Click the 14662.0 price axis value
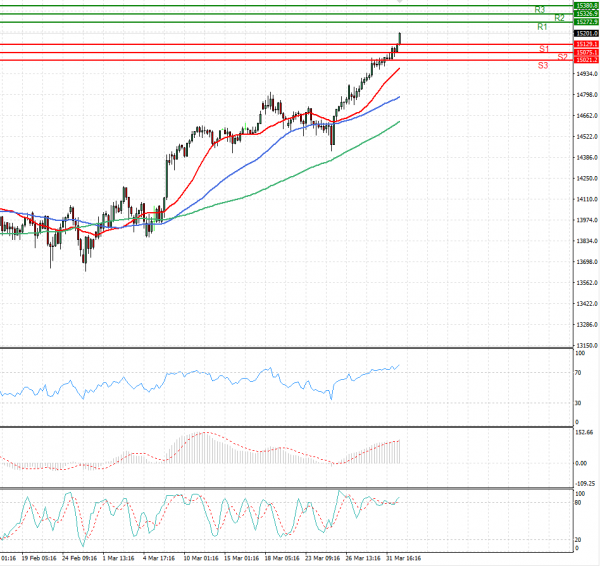 [587, 116]
